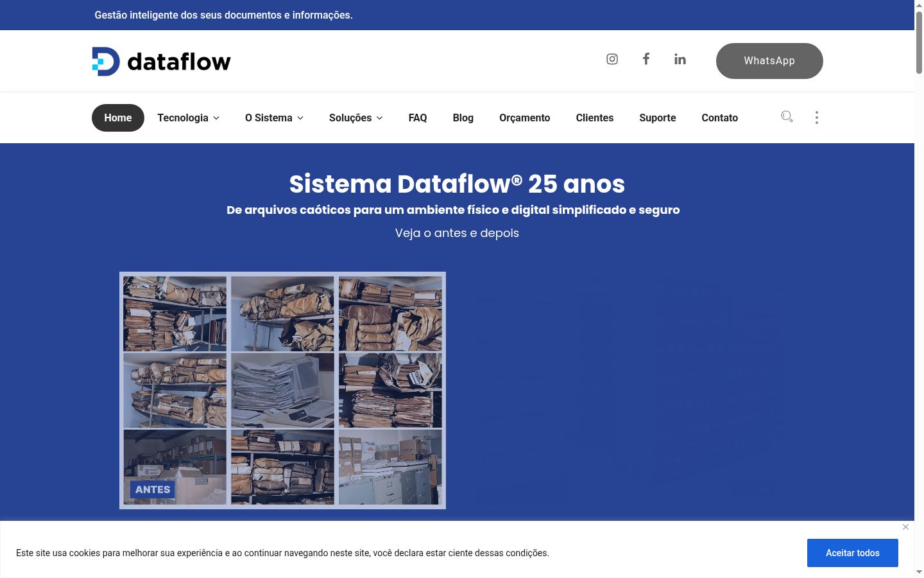Click the WhatsApp button

click(x=769, y=61)
